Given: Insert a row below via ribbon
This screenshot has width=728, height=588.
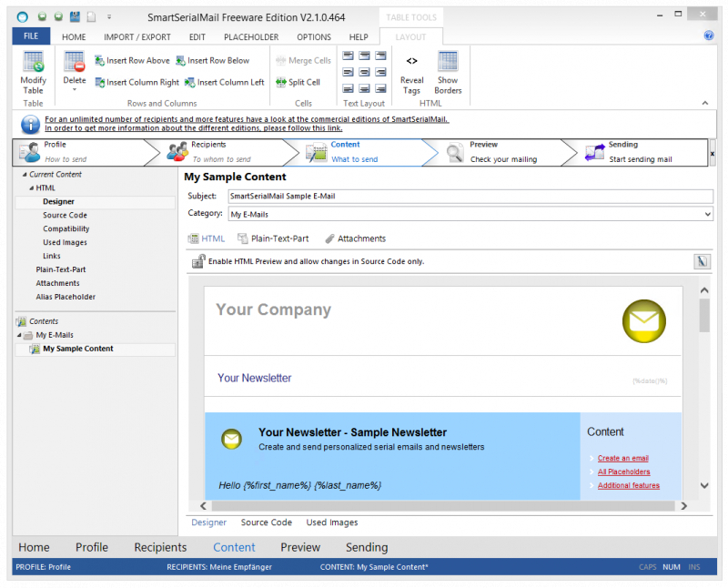Looking at the screenshot, I should point(213,60).
